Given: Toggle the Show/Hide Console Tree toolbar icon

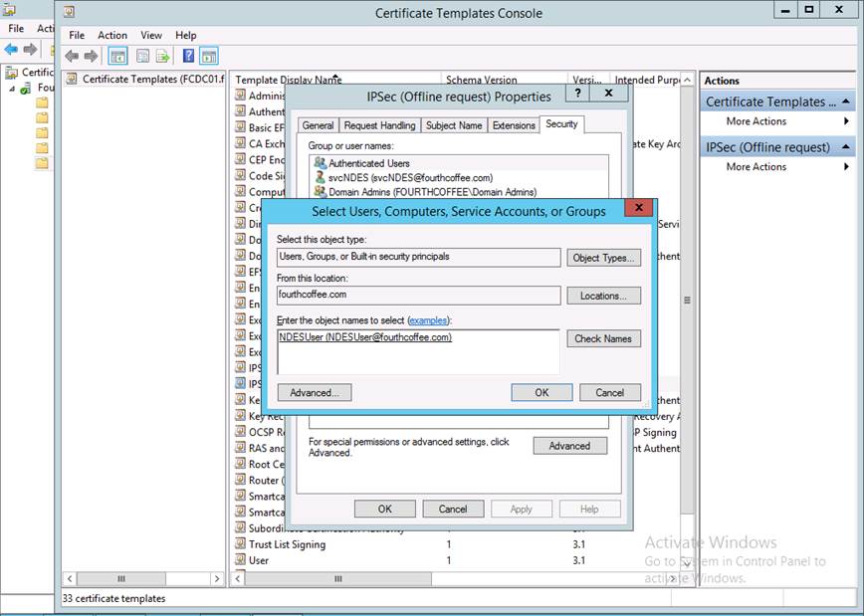Looking at the screenshot, I should pos(117,57).
